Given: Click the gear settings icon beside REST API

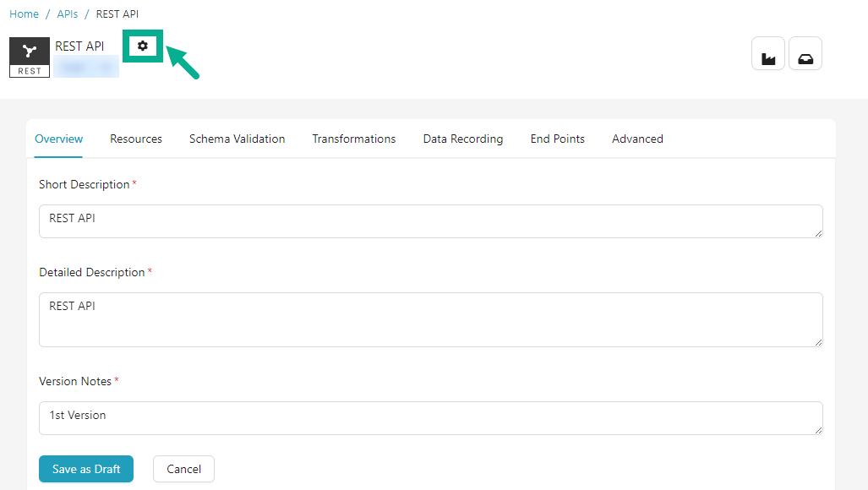Looking at the screenshot, I should point(142,46).
